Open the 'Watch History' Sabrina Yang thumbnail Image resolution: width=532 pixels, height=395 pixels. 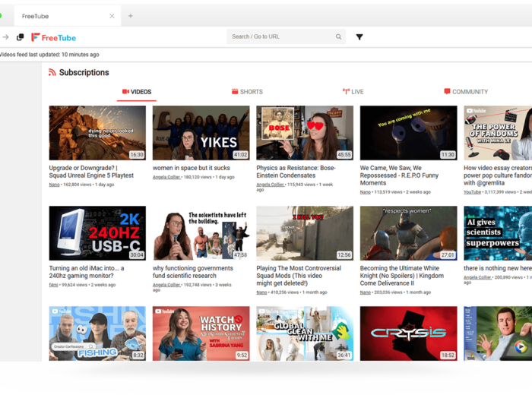tap(201, 333)
